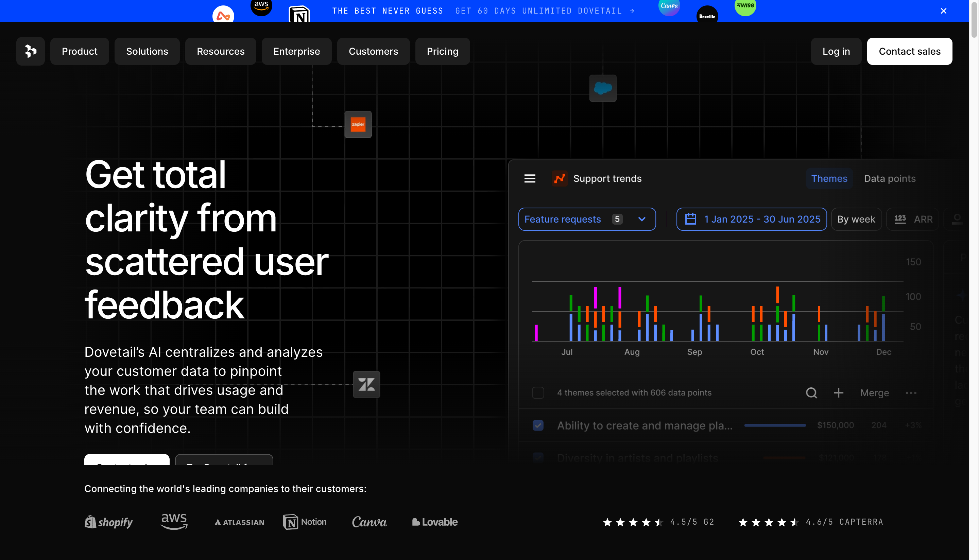This screenshot has width=979, height=560.
Task: Click the Merge button
Action: coord(874,393)
